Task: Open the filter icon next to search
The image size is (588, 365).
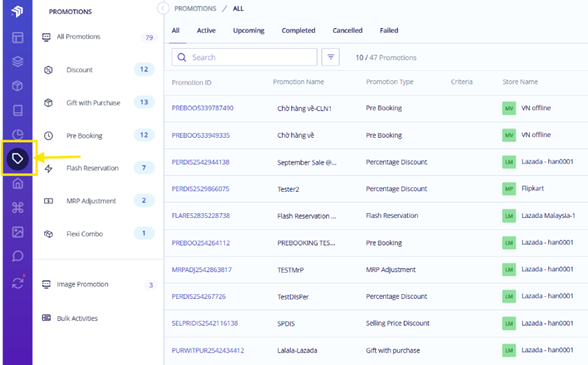Action: coord(330,57)
